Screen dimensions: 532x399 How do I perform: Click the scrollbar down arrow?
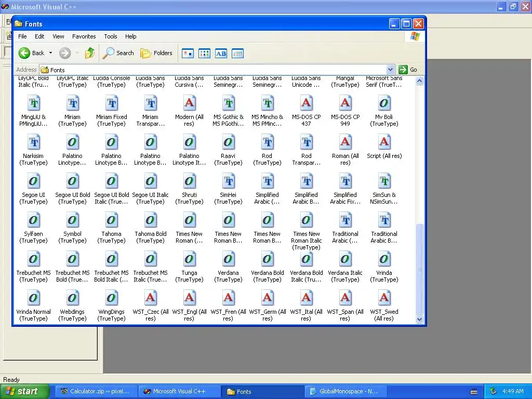(419, 320)
